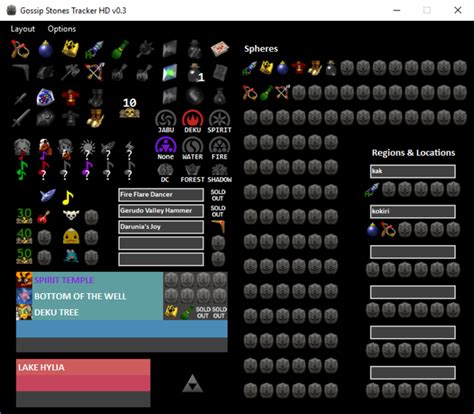This screenshot has height=414, width=474.
Task: Click the hookshot item in the item grid
Action: tap(95, 49)
